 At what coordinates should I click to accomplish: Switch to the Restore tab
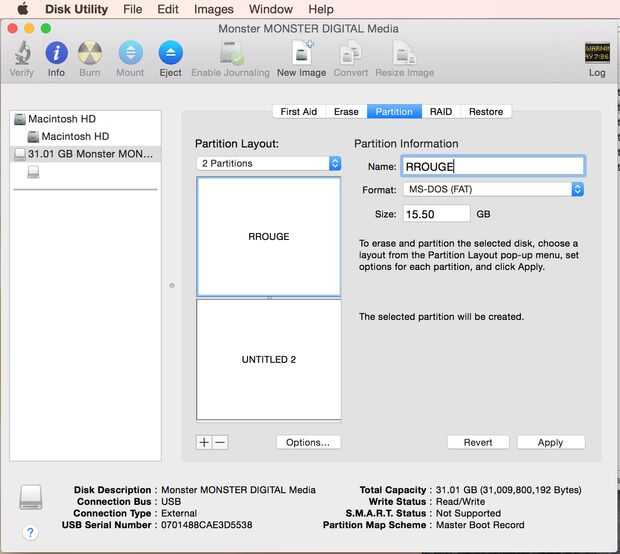tap(486, 112)
